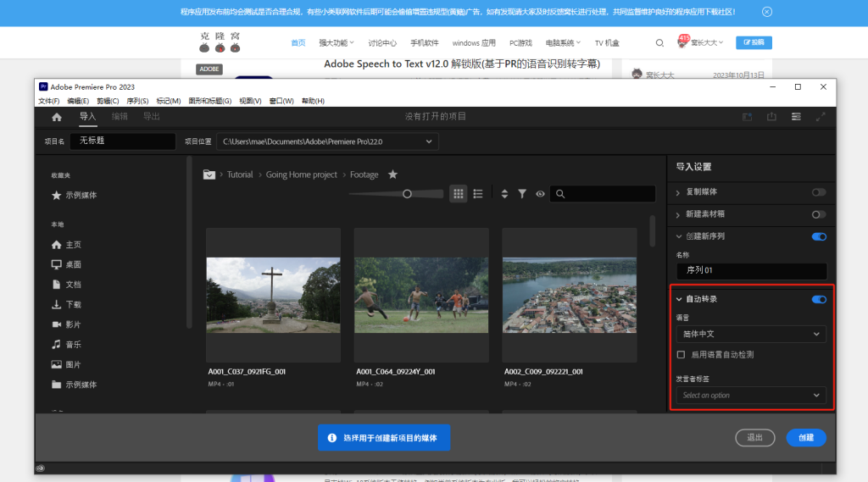Open the sort order icon

click(x=504, y=194)
